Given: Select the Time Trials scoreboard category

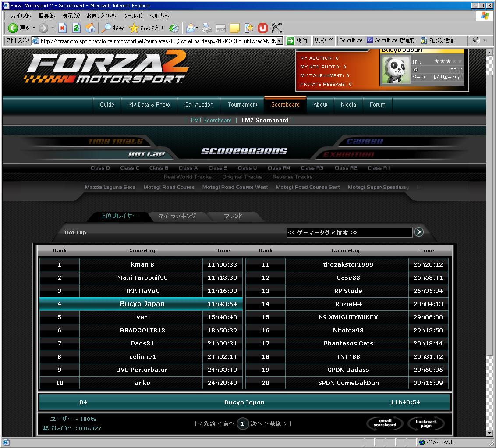Looking at the screenshot, I should pyautogui.click(x=116, y=141).
